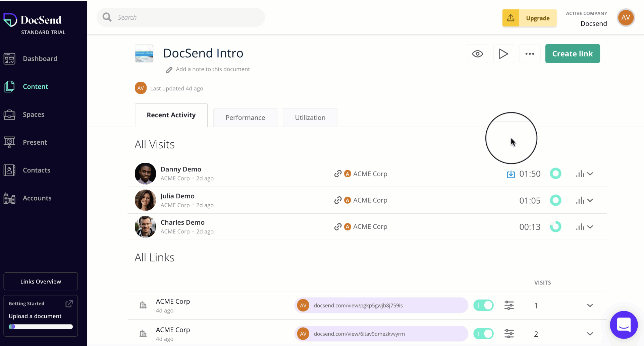Expand Charles Demo visit stats chevron
The height and width of the screenshot is (346, 644).
(590, 227)
